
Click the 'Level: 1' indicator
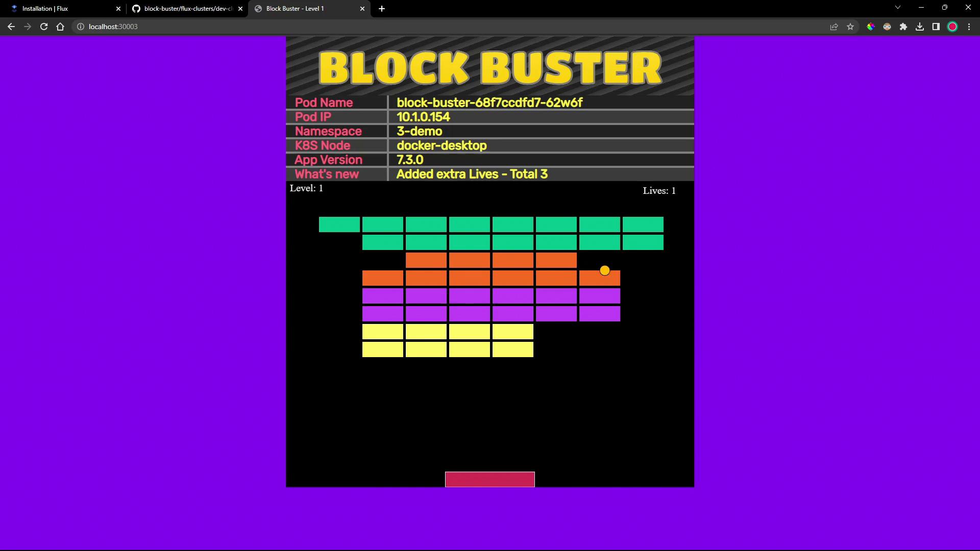[306, 188]
